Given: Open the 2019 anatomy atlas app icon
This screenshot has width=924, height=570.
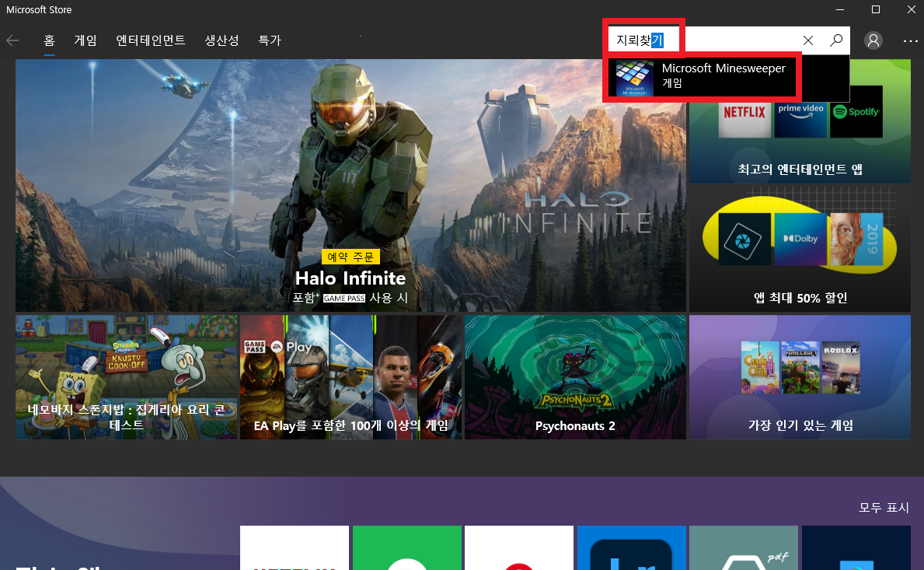Looking at the screenshot, I should 856,239.
